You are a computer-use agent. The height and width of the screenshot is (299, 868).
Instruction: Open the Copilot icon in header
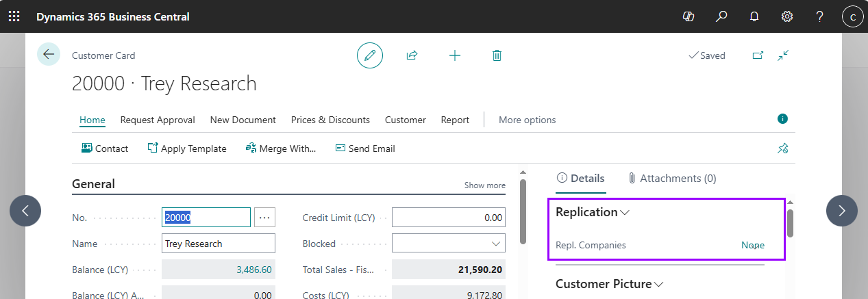689,16
